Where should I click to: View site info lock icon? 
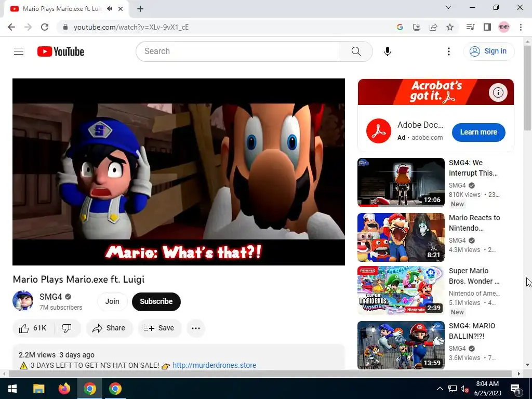tap(65, 27)
